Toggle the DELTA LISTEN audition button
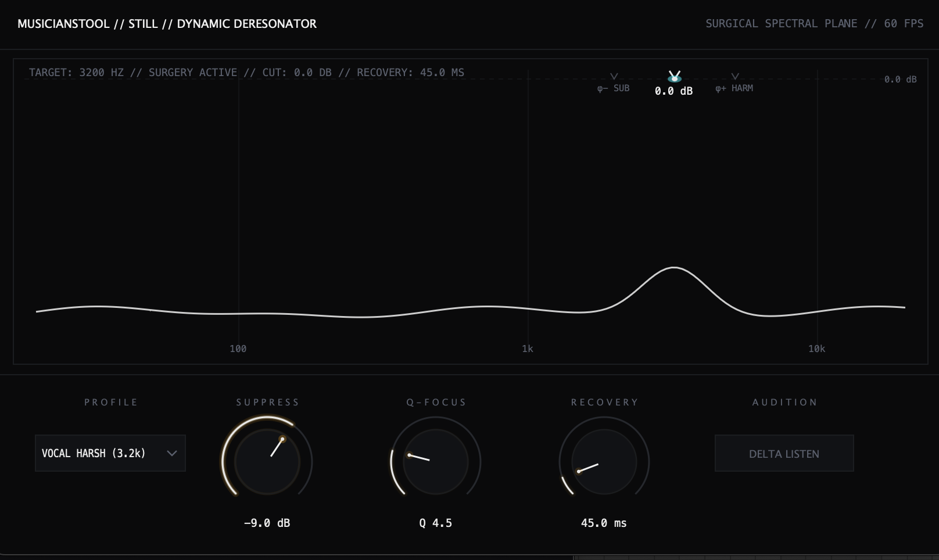Screen dimensions: 939x560 pyautogui.click(x=784, y=453)
